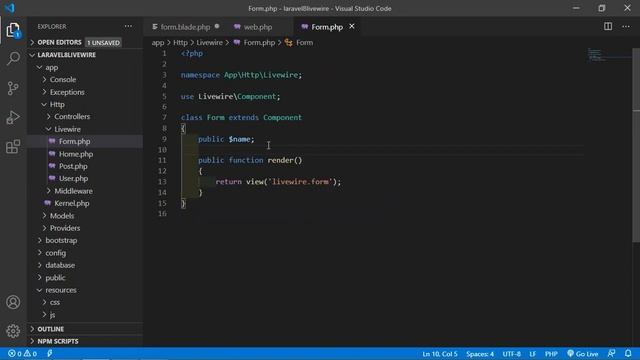Switch to the web.php tab
This screenshot has height=360, width=640.
click(x=258, y=27)
